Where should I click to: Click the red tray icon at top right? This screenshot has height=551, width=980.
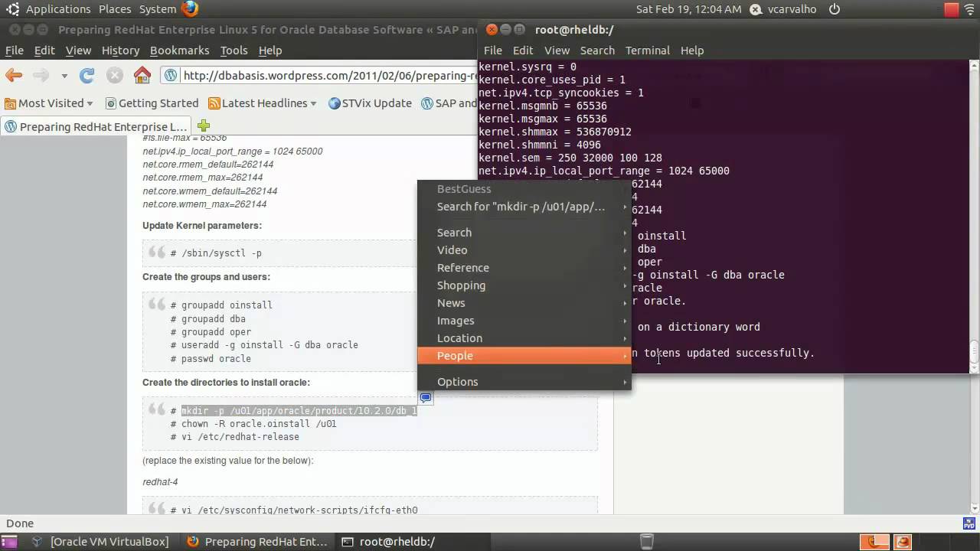coord(952,9)
